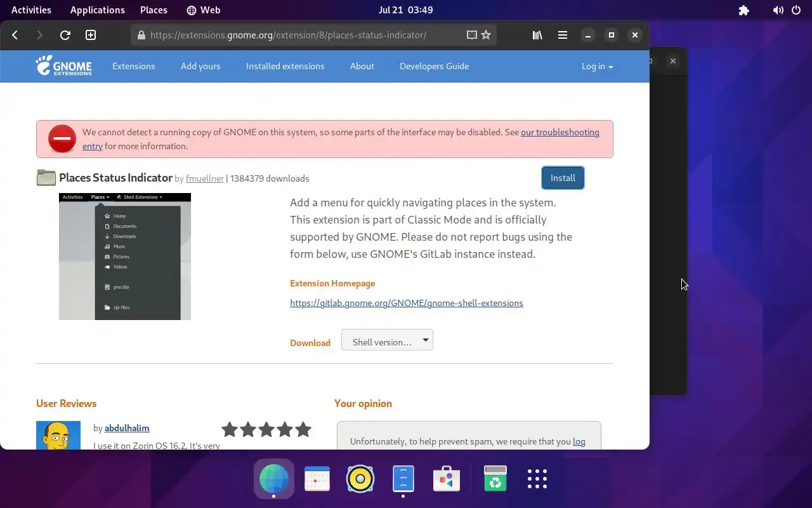The height and width of the screenshot is (508, 812).
Task: Open a new tab with plus icon
Action: coord(91,35)
